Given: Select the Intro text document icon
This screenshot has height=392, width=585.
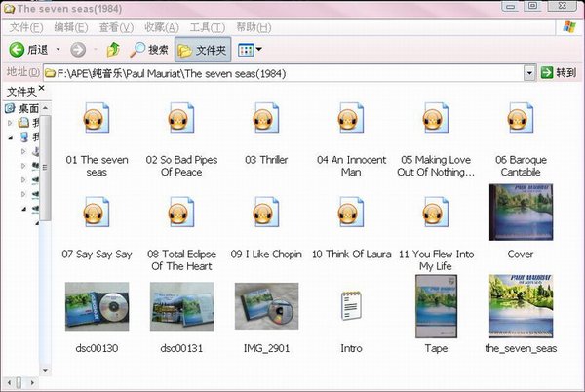Looking at the screenshot, I should click(351, 306).
